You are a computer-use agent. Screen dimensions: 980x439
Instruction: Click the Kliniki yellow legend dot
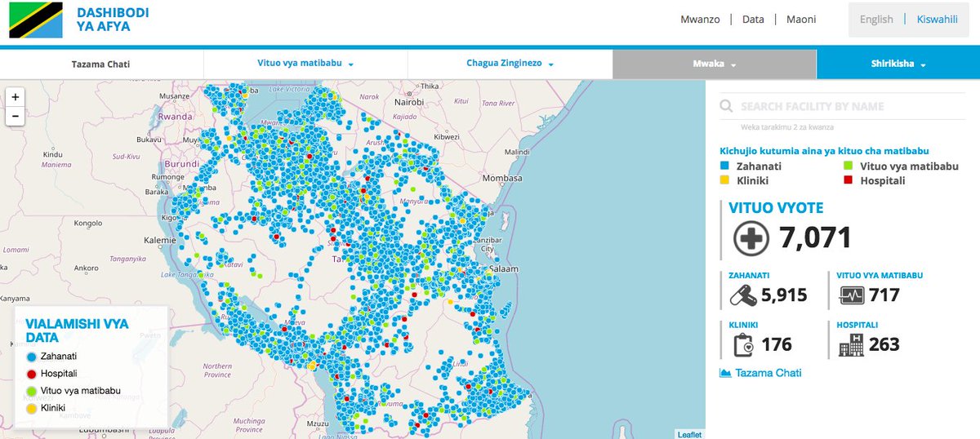(x=32, y=408)
